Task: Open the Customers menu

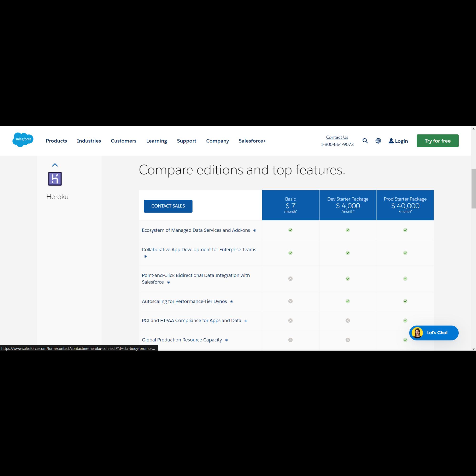Action: 124,141
